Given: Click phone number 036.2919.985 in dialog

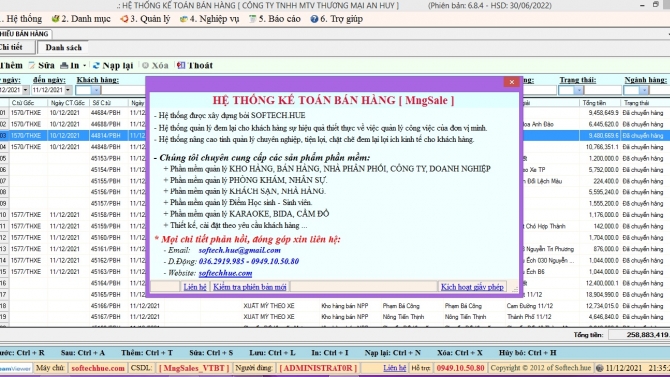Looking at the screenshot, I should (x=221, y=262).
